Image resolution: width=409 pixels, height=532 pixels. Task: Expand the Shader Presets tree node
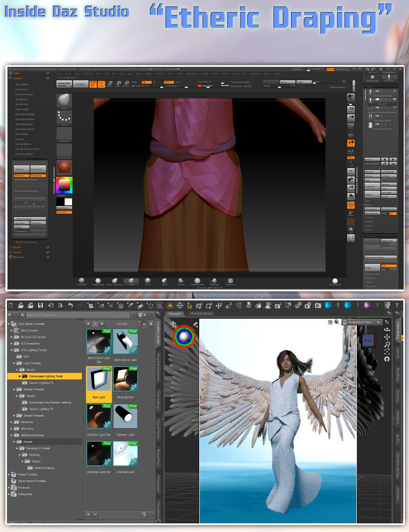14,415
